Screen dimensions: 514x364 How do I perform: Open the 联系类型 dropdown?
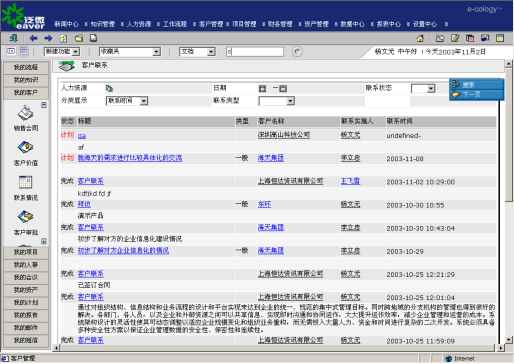point(290,101)
